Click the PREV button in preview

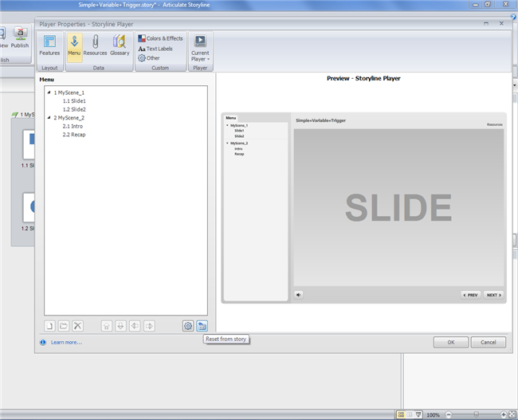point(471,295)
